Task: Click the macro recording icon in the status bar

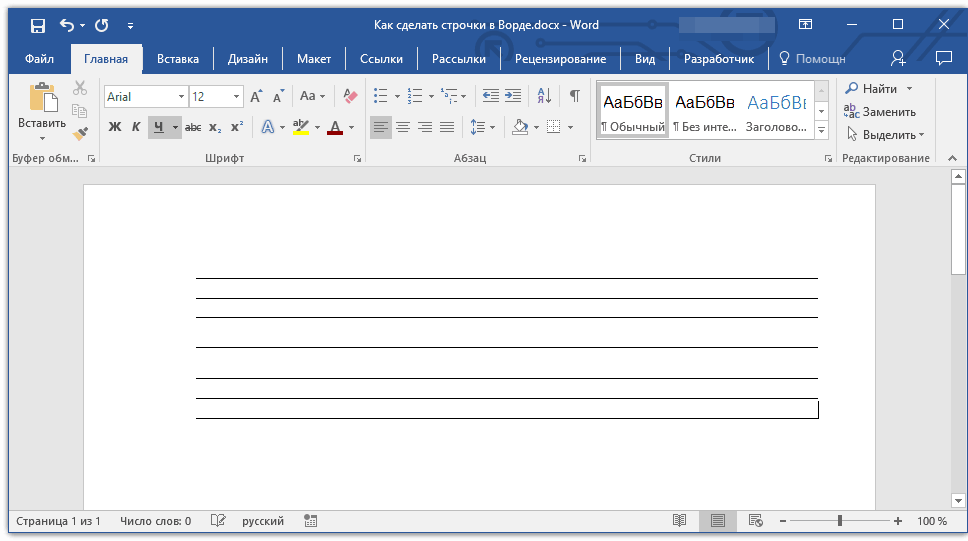Action: (x=311, y=521)
